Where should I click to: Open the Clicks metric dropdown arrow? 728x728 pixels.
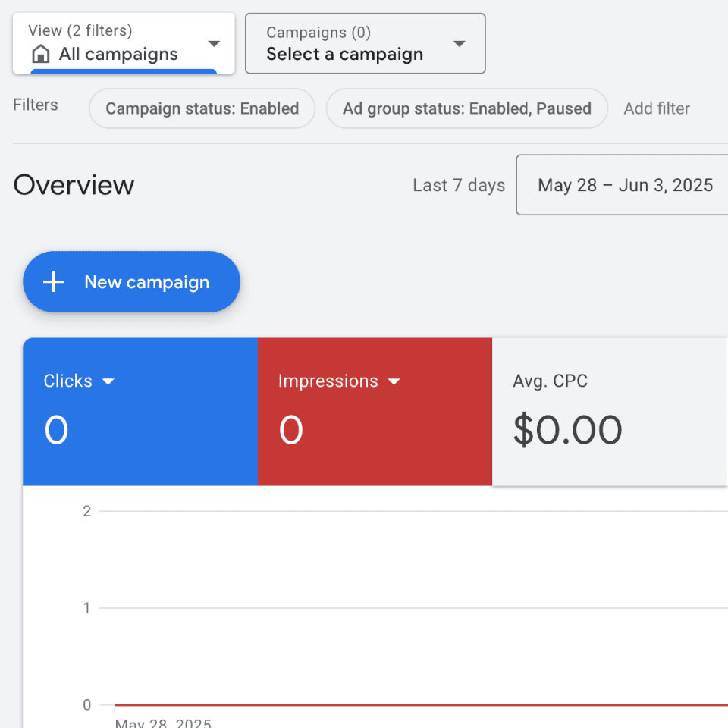click(108, 381)
